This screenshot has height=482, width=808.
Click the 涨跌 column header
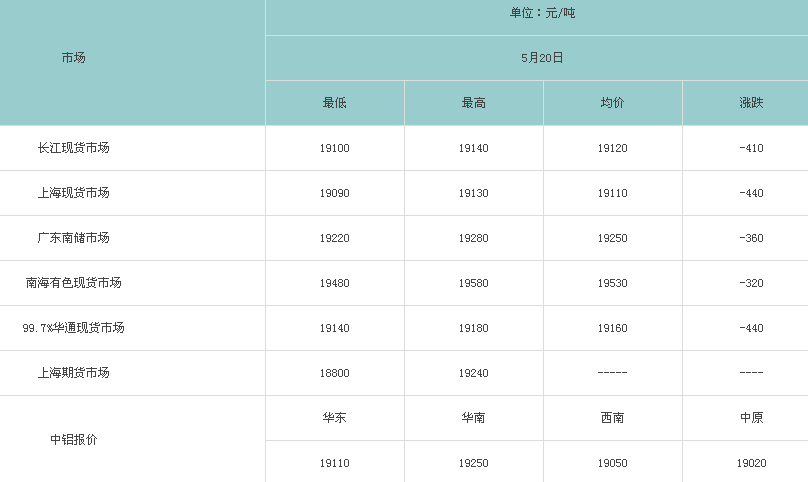751,103
